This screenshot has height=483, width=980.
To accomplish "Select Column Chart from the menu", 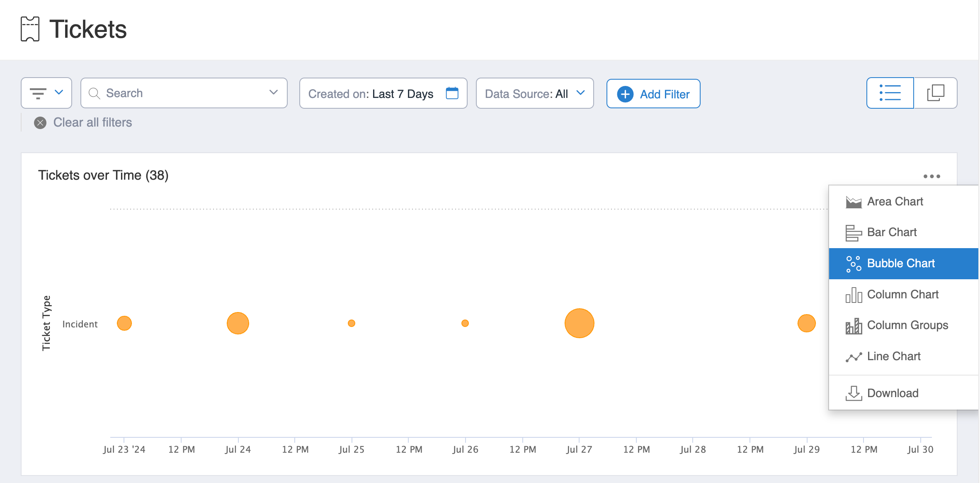I will pos(902,295).
